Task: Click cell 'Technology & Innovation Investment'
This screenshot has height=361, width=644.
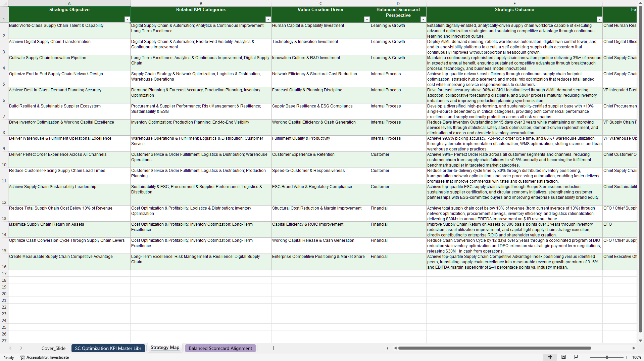Action: (x=320, y=47)
